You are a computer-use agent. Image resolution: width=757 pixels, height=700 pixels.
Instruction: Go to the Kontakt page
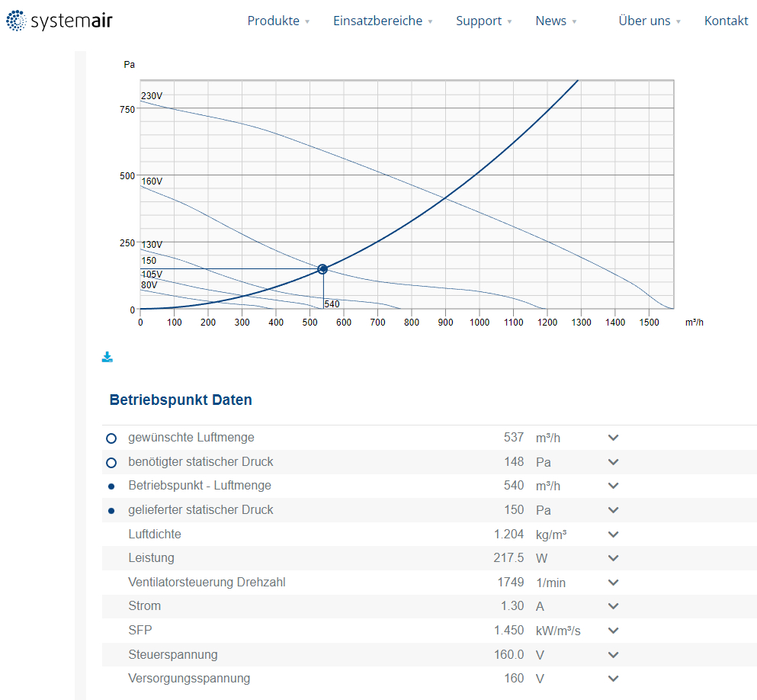tap(726, 21)
